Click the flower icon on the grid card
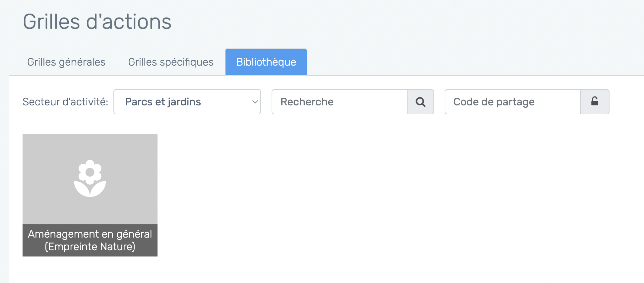 pos(90,178)
